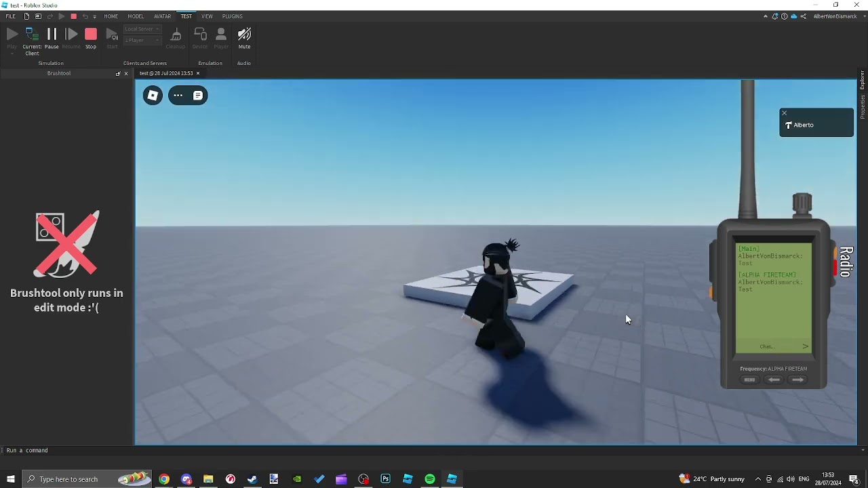This screenshot has width=868, height=488.
Task: Open the in-game chat icon
Action: tap(198, 96)
